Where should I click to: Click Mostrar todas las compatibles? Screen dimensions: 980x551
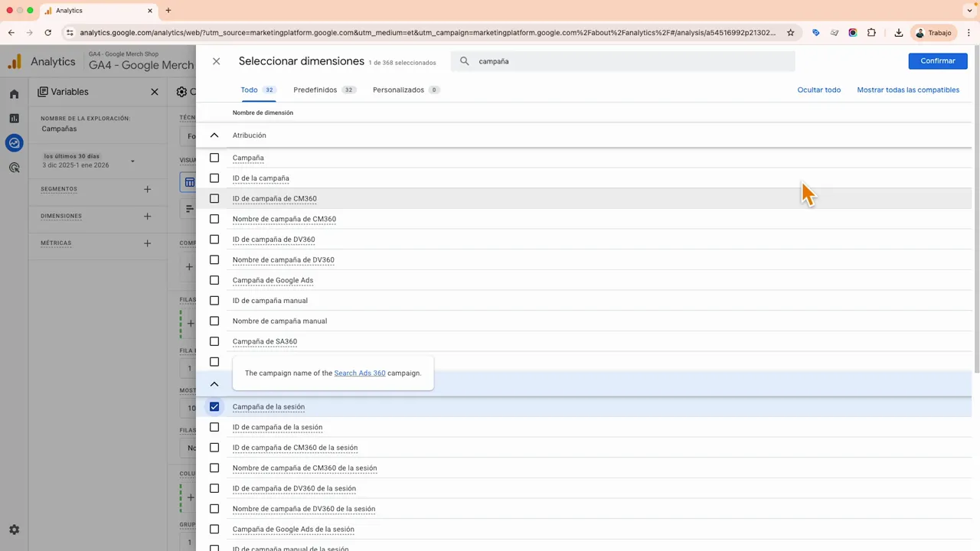point(908,90)
